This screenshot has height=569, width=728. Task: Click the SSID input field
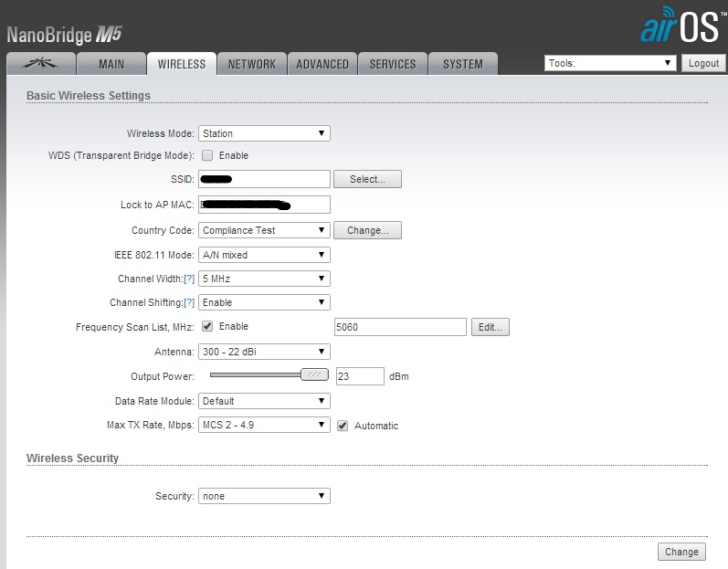pyautogui.click(x=264, y=179)
